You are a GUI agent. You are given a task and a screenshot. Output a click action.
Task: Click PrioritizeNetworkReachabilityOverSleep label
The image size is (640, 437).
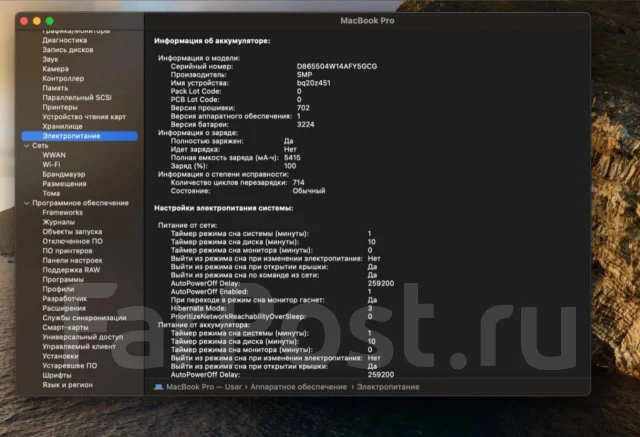pyautogui.click(x=238, y=317)
